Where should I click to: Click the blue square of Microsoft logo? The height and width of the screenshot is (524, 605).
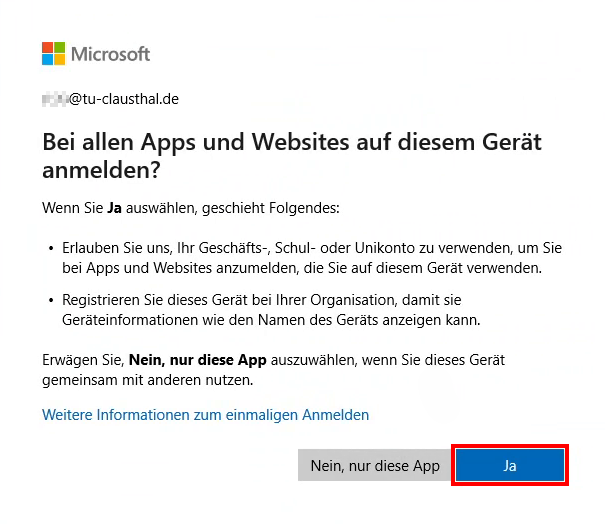(47, 60)
